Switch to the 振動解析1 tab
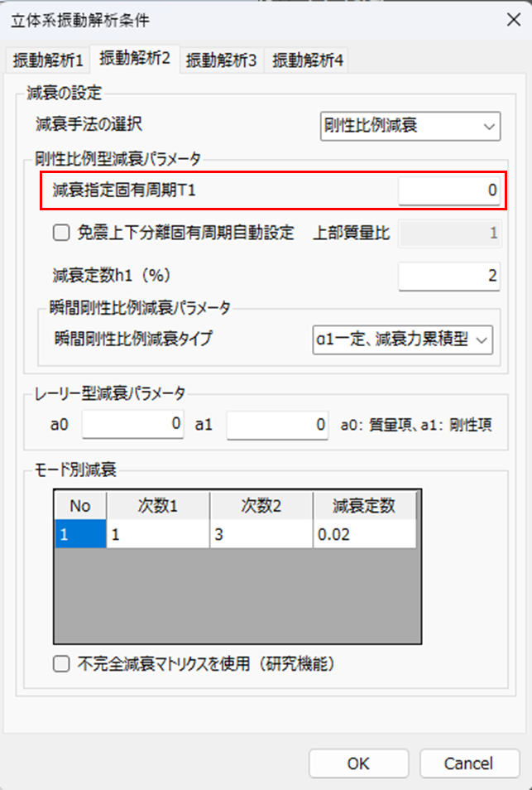The image size is (532, 790). click(48, 60)
